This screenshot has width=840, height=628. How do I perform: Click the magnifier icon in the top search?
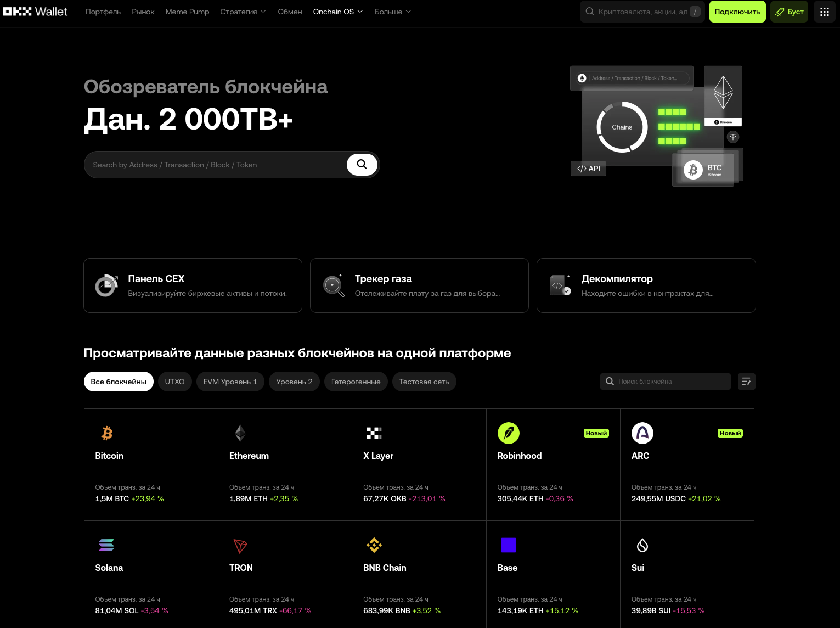(x=590, y=12)
